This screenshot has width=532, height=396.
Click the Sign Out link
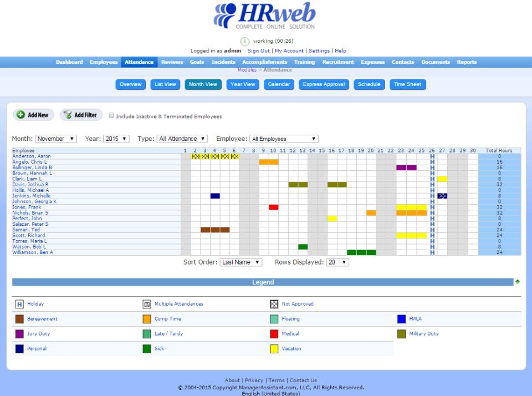[259, 50]
